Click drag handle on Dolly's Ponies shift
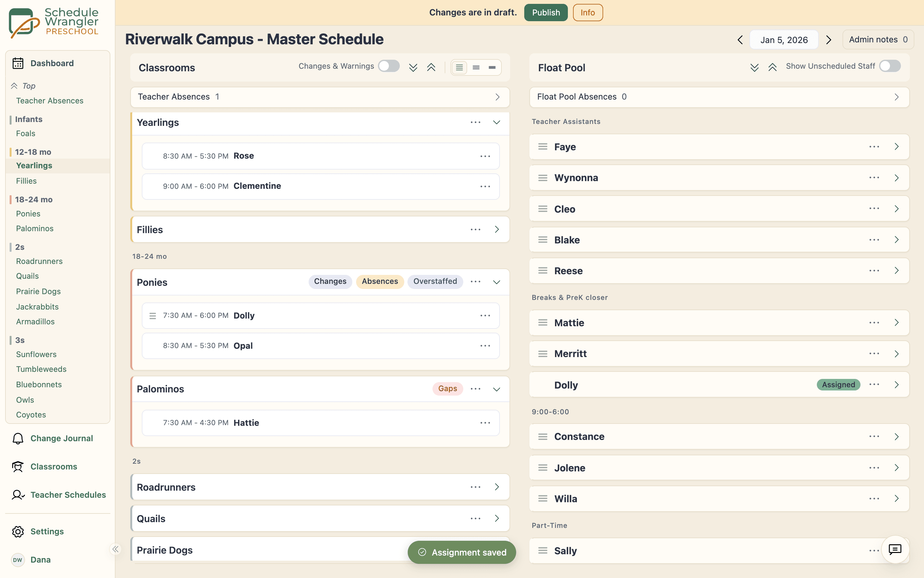The image size is (924, 578). (x=153, y=316)
